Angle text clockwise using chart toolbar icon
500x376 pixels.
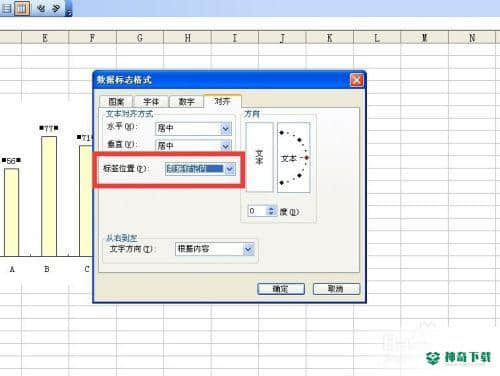click(41, 8)
